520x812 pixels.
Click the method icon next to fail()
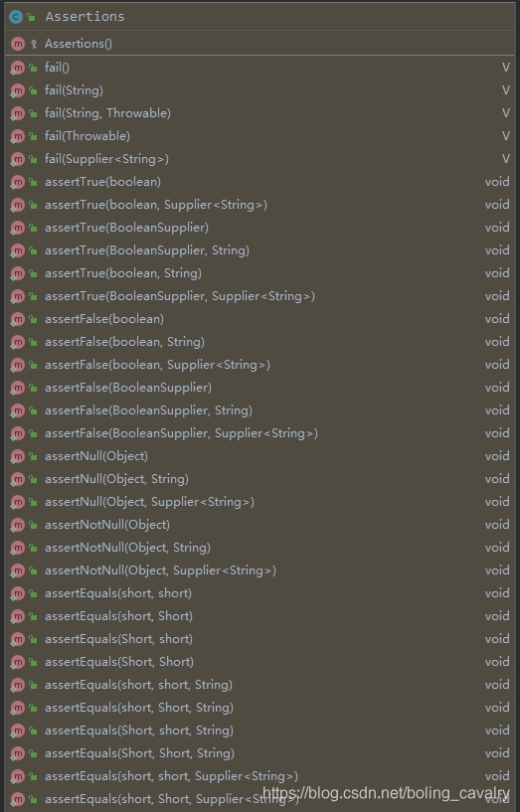(18, 68)
